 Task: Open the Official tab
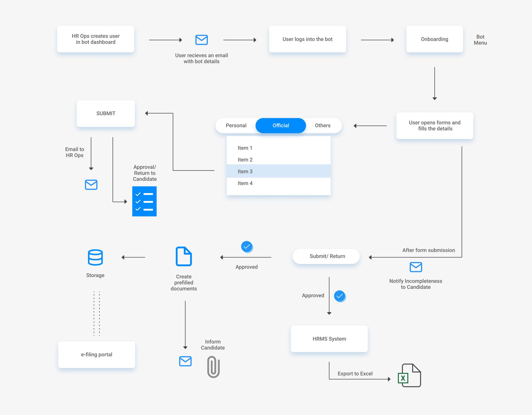coord(281,125)
